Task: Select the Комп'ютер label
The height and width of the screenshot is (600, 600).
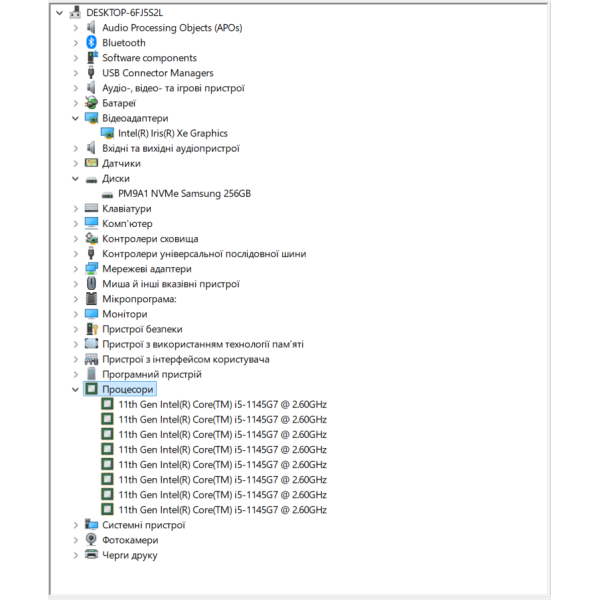Action: pyautogui.click(x=127, y=224)
